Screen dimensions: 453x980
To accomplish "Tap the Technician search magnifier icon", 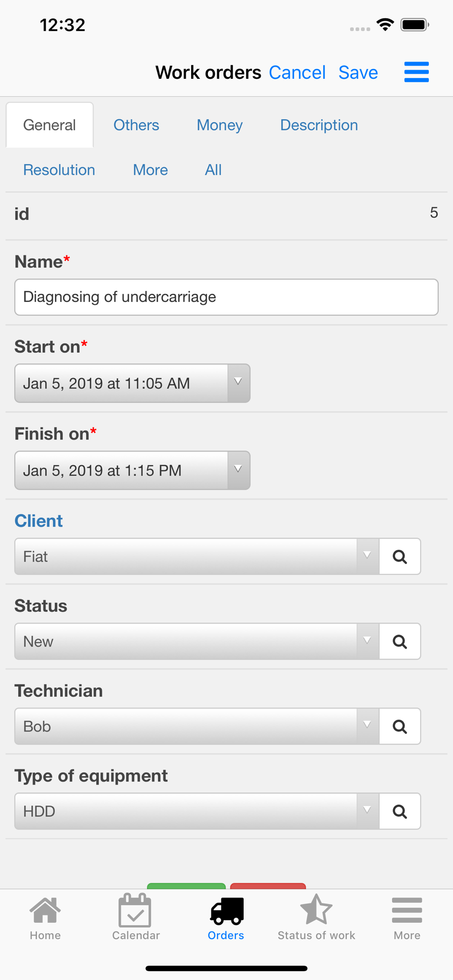I will tap(400, 727).
